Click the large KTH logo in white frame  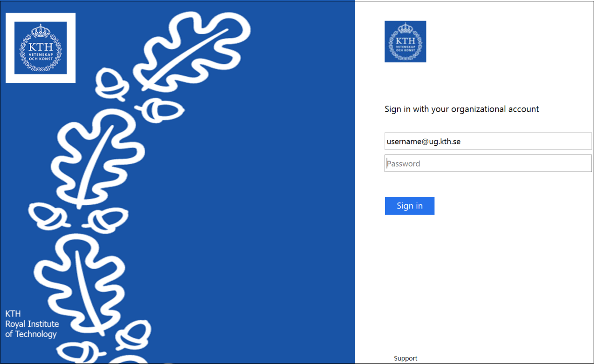pos(41,48)
